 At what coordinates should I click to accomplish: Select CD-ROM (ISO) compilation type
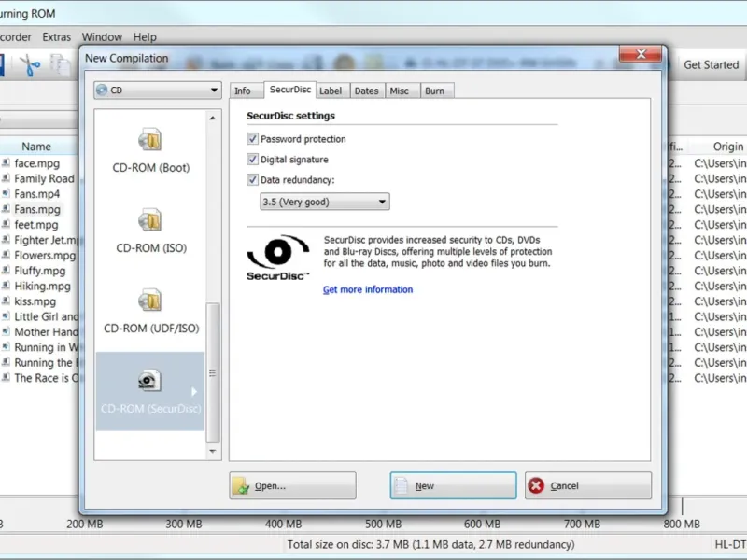pos(150,231)
